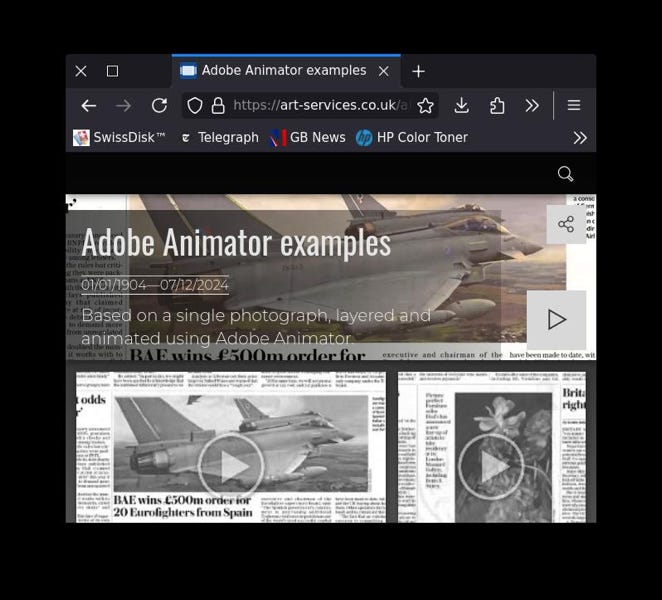This screenshot has width=662, height=600.
Task: Open the HP Color Toner bookmark
Action: 412,138
